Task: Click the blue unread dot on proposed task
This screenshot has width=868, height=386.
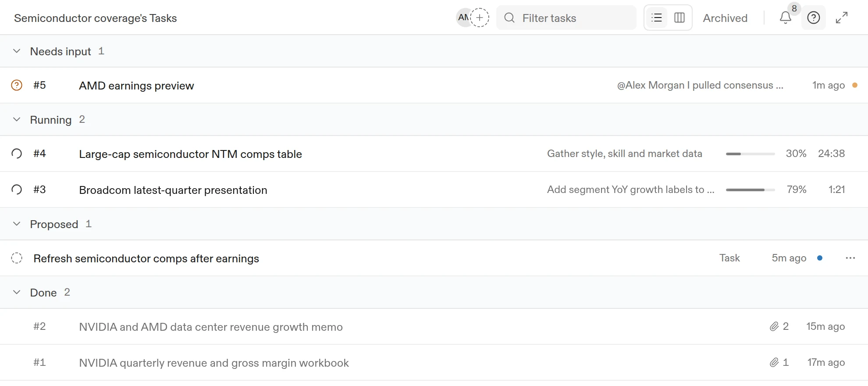Action: pos(820,258)
